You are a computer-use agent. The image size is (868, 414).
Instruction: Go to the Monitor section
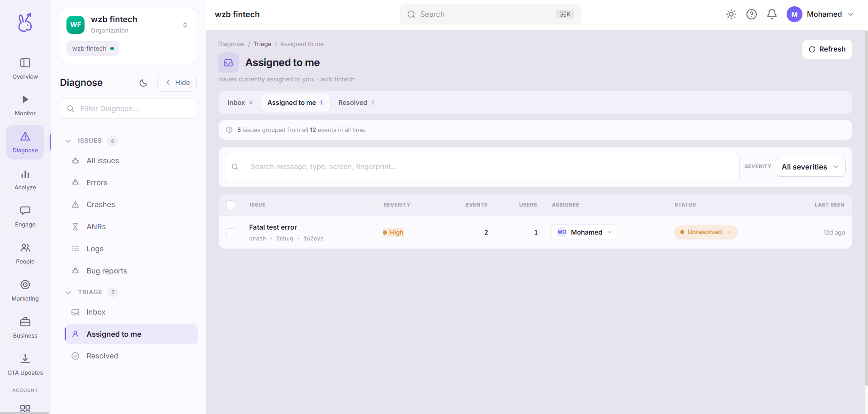click(25, 105)
